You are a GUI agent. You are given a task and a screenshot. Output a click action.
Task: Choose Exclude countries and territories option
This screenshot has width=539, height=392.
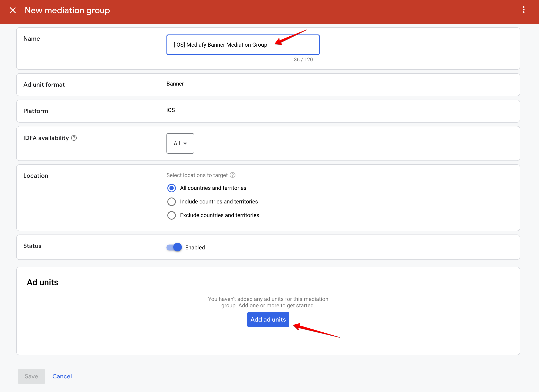tap(171, 215)
